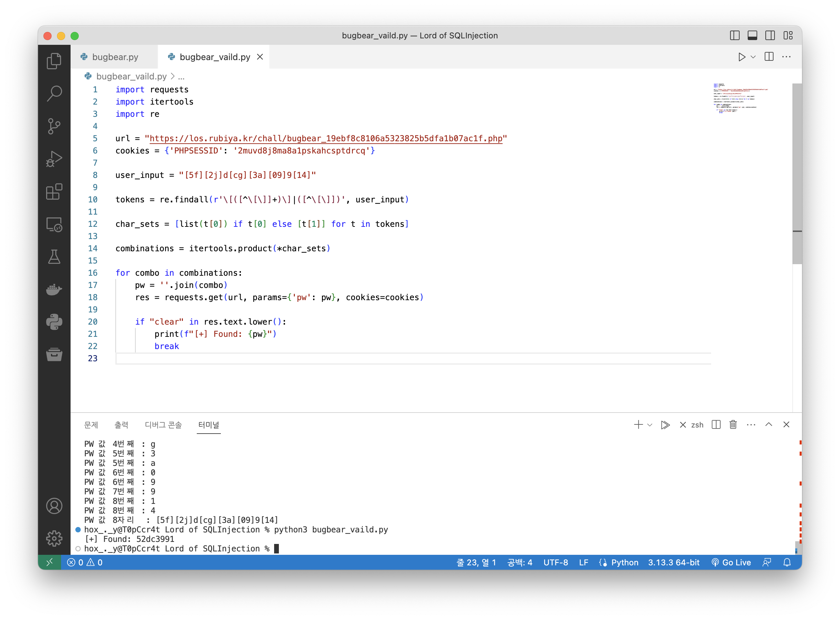The height and width of the screenshot is (620, 840).
Task: Toggle the secondary sidebar layout button
Action: pyautogui.click(x=770, y=36)
